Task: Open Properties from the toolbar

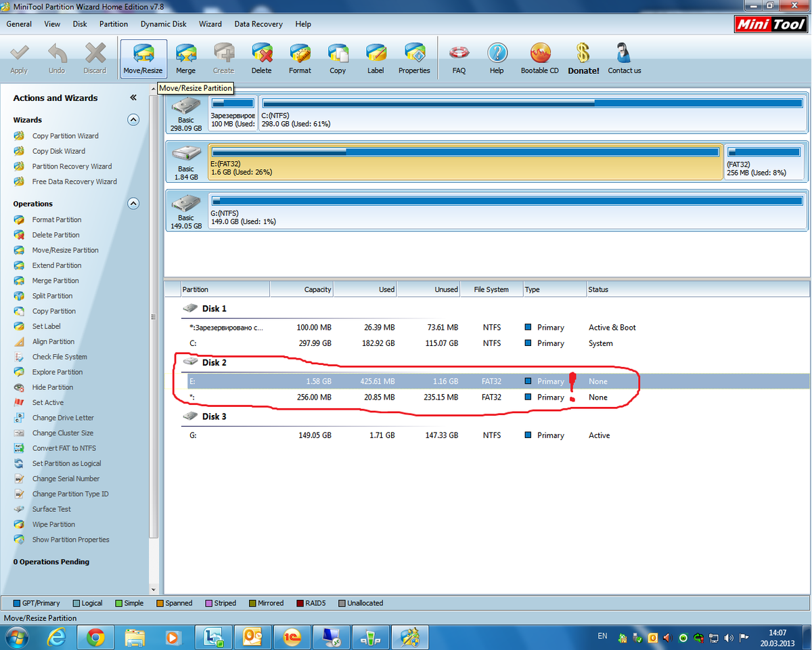Action: click(414, 59)
